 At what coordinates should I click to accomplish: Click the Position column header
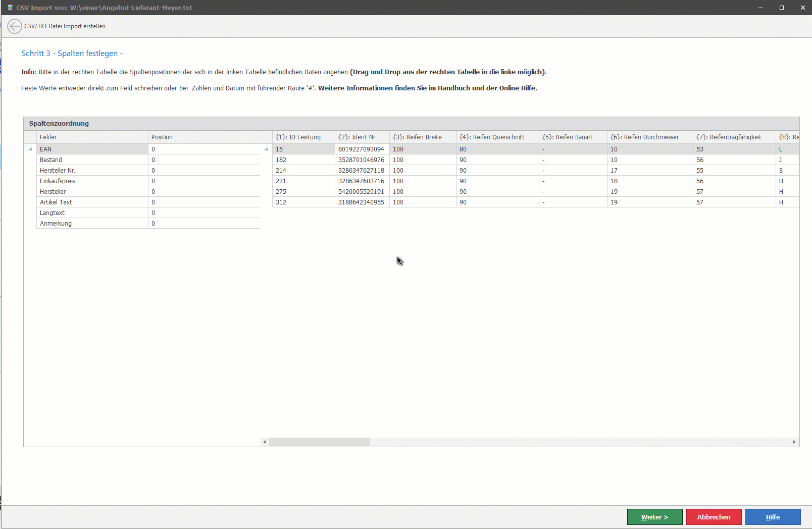pos(204,137)
